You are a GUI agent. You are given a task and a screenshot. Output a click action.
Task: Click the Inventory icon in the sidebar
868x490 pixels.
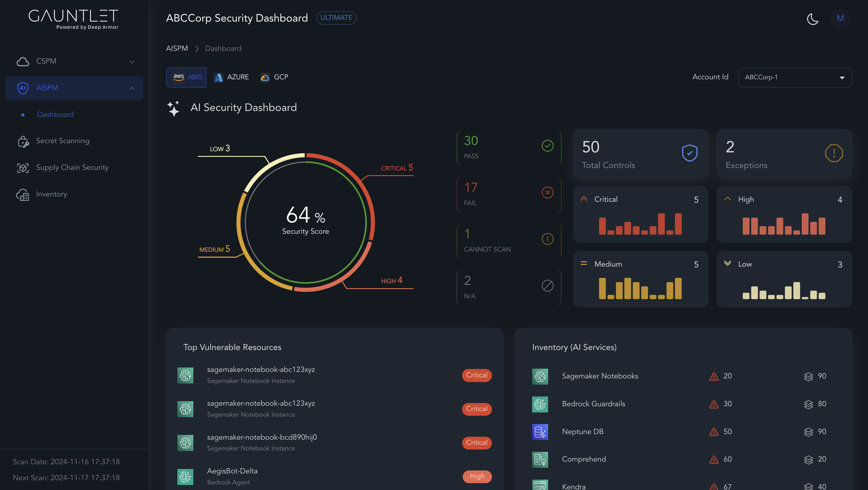point(23,195)
